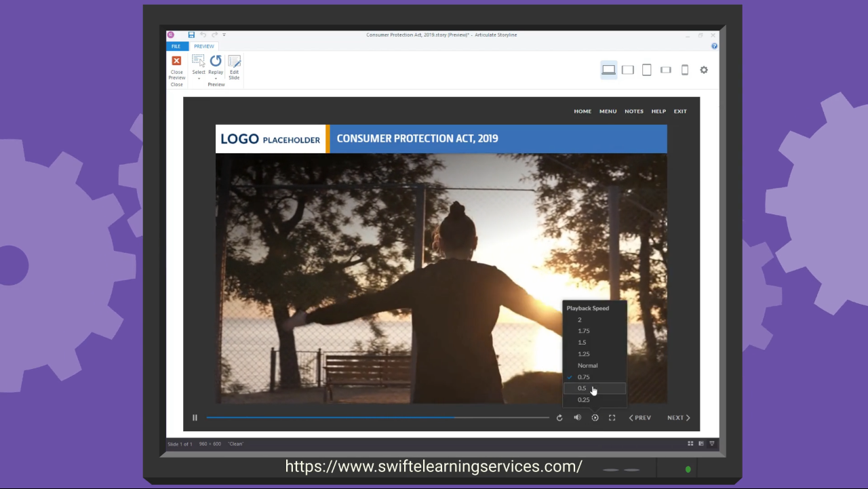
Task: Open Storyline help via the question mark icon
Action: [x=714, y=46]
